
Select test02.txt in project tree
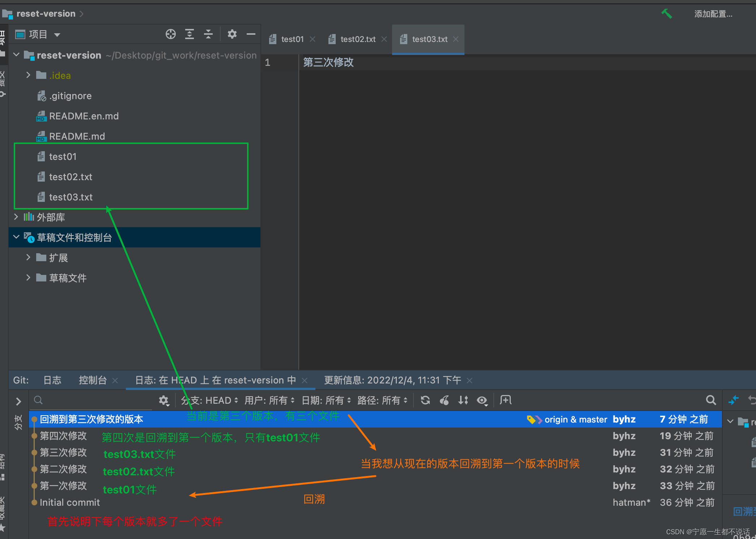(71, 177)
